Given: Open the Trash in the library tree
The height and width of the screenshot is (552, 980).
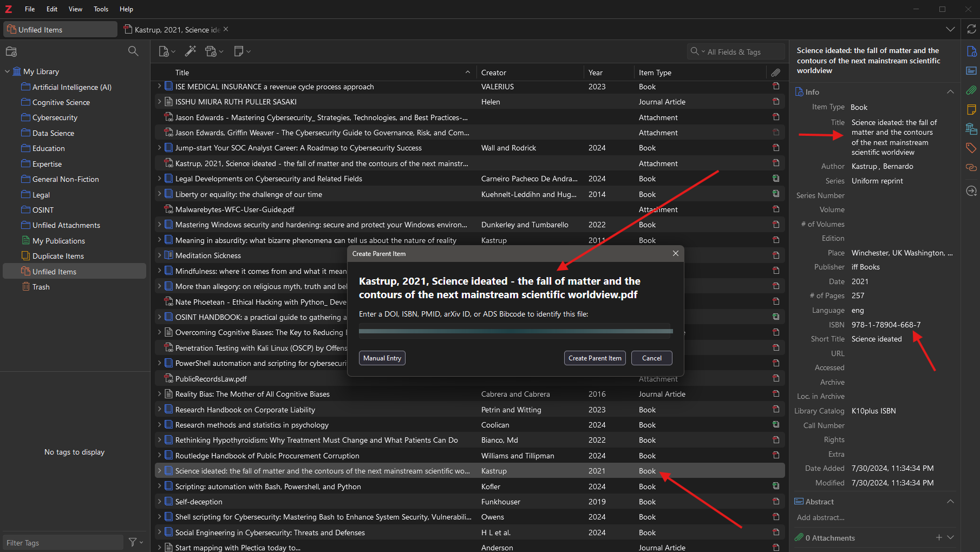Looking at the screenshot, I should (41, 287).
